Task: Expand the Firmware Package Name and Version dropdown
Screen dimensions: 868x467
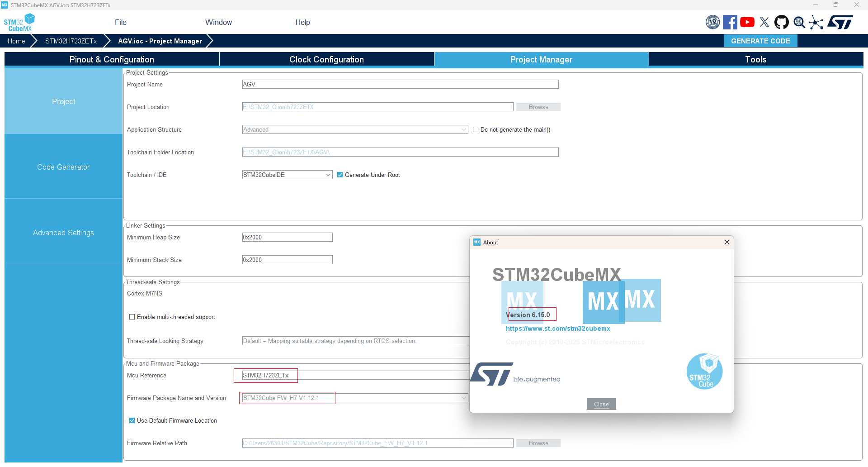Action: 463,397
